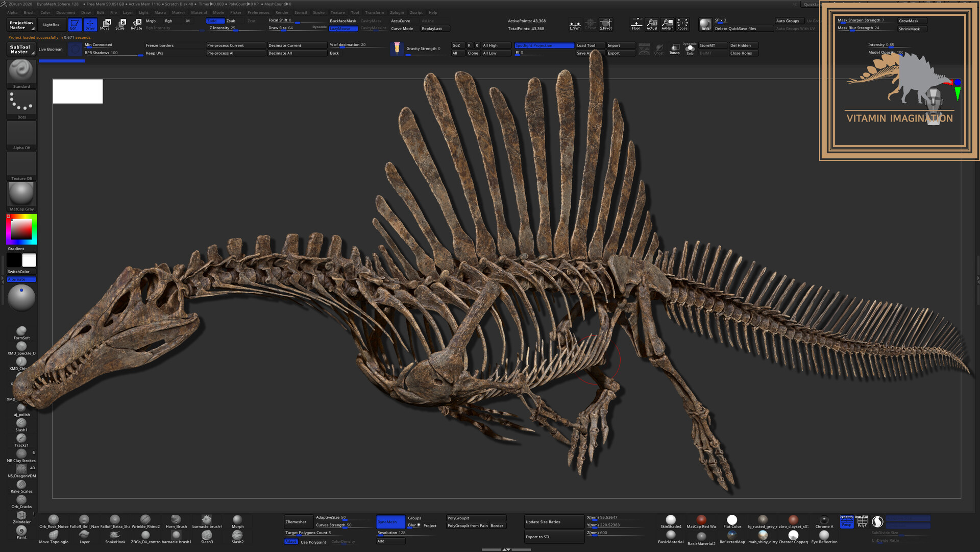Open the Preferences menu
This screenshot has height=552, width=980.
[258, 13]
